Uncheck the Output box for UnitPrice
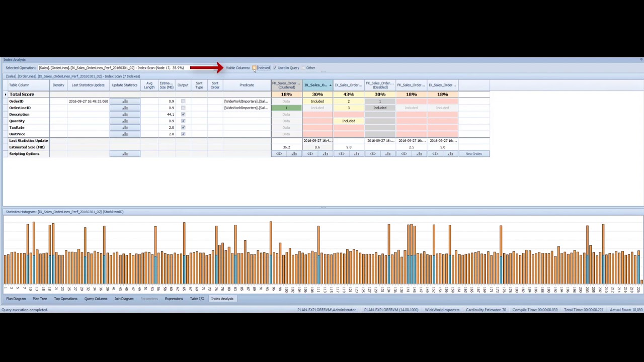644x362 pixels. tap(183, 134)
